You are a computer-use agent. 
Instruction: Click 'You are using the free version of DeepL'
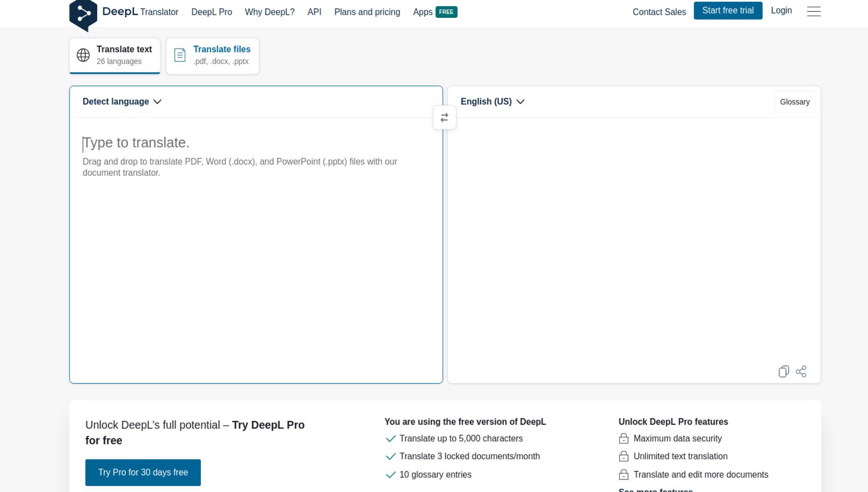(465, 422)
